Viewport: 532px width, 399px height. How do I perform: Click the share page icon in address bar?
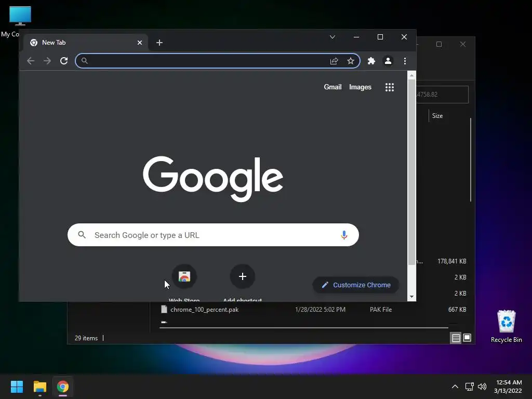pyautogui.click(x=334, y=61)
